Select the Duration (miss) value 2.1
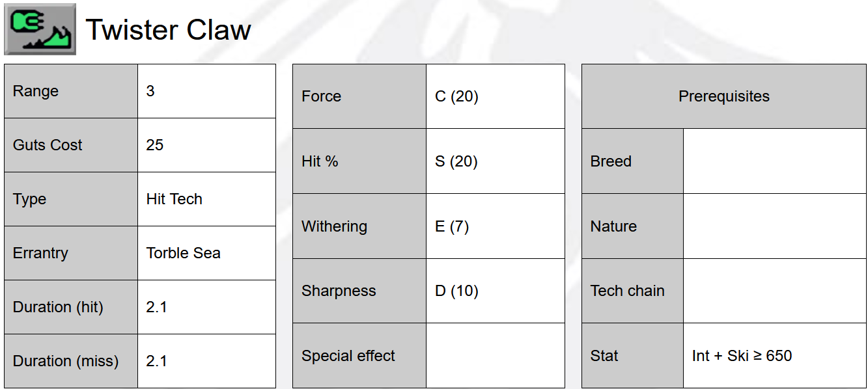 click(206, 361)
